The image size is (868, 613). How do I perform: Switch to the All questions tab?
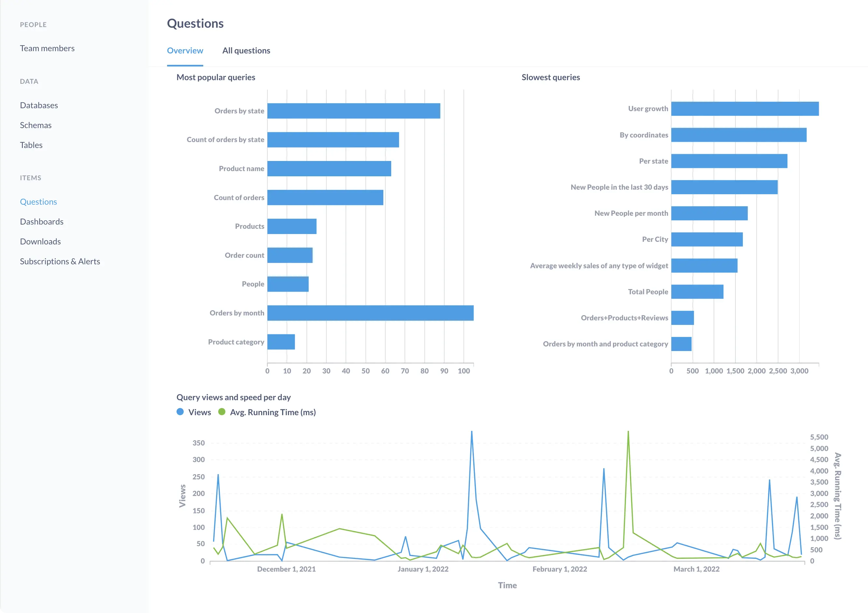(x=246, y=51)
